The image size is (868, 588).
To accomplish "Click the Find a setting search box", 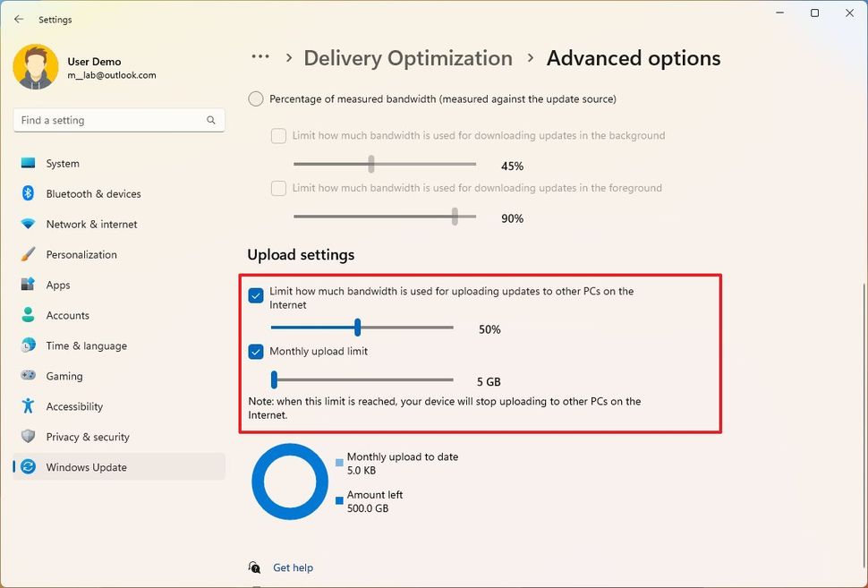I will click(118, 119).
